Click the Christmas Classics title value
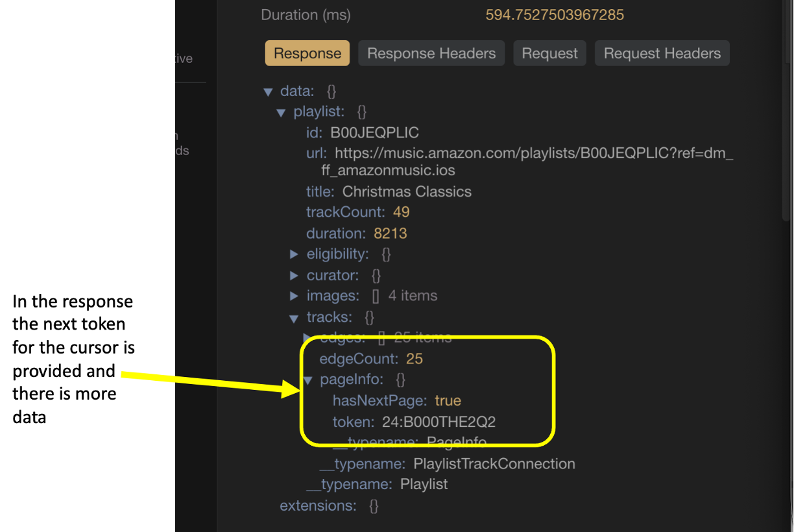Viewport: 794px width, 532px height. [407, 192]
